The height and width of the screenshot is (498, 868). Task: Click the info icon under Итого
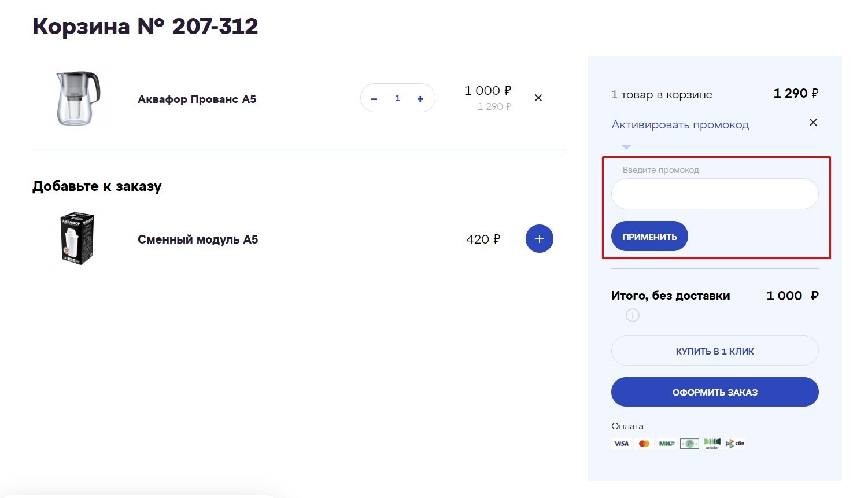(633, 315)
